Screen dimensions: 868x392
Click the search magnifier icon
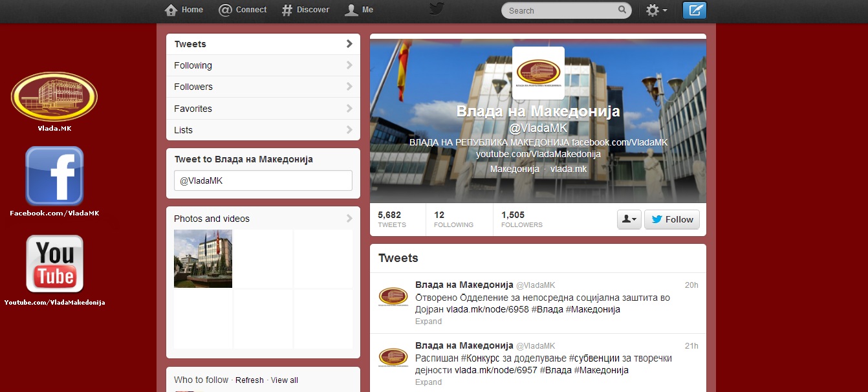(622, 10)
